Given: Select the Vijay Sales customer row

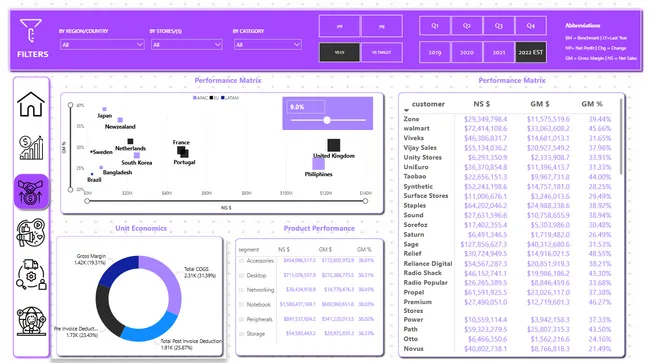Looking at the screenshot, I should pyautogui.click(x=507, y=148).
